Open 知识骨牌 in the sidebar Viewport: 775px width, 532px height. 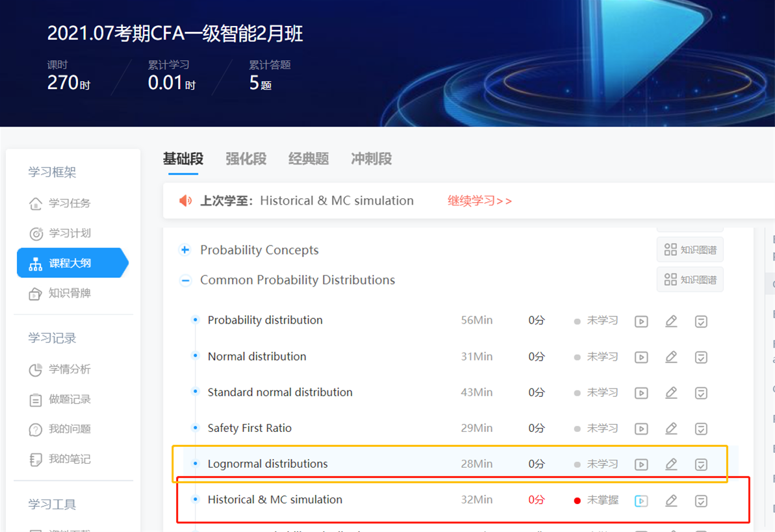(60, 293)
